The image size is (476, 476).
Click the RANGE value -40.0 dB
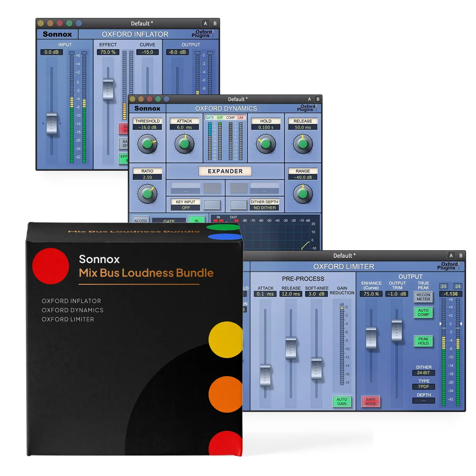click(x=303, y=177)
